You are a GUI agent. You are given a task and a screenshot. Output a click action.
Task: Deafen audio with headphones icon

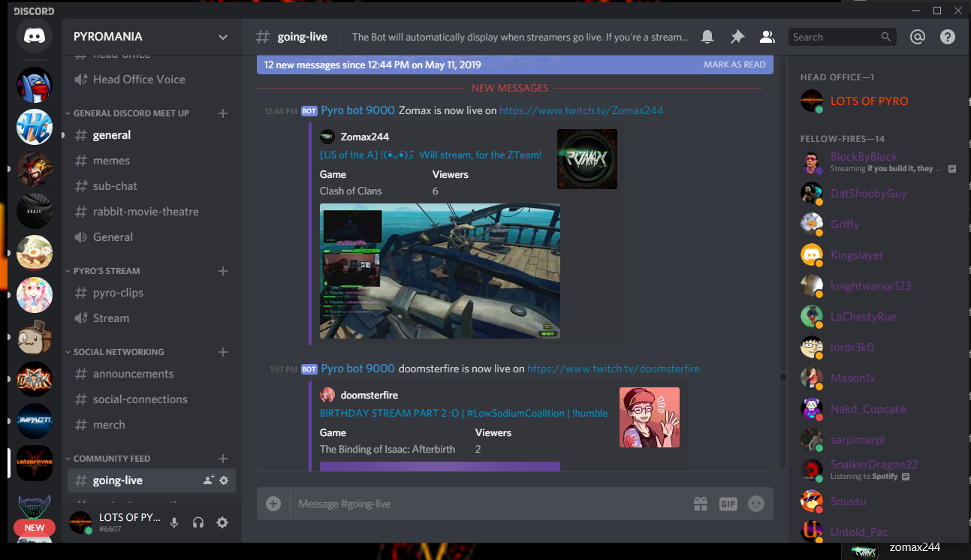tap(198, 522)
